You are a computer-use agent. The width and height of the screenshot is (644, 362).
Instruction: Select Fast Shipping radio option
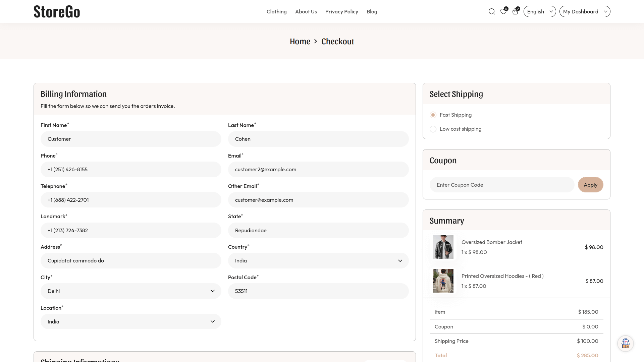click(433, 115)
